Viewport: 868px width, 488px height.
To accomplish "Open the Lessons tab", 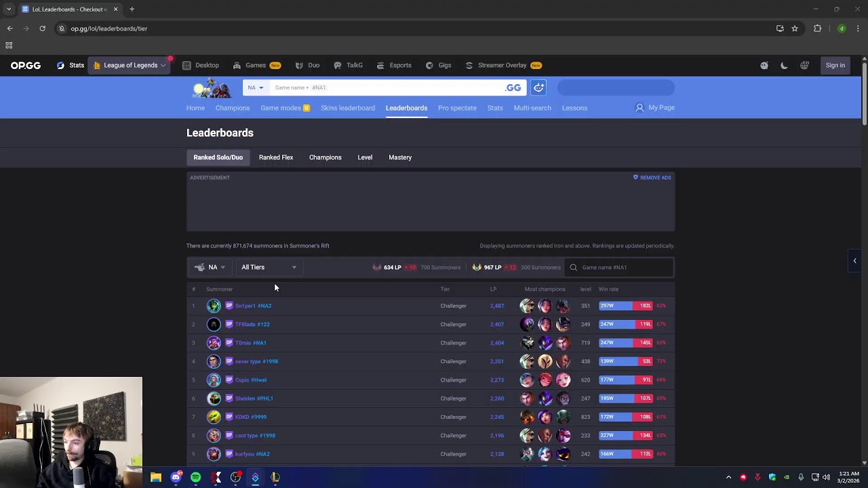I will [x=574, y=108].
